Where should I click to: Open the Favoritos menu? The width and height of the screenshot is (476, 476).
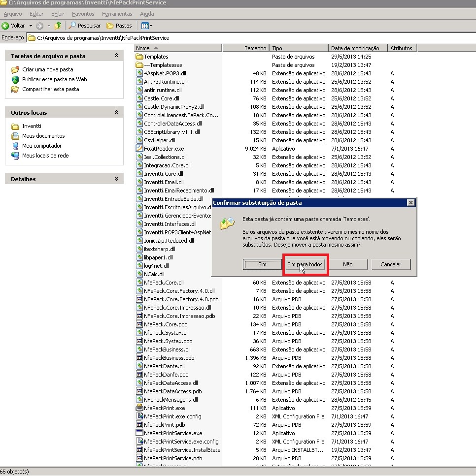83,14
